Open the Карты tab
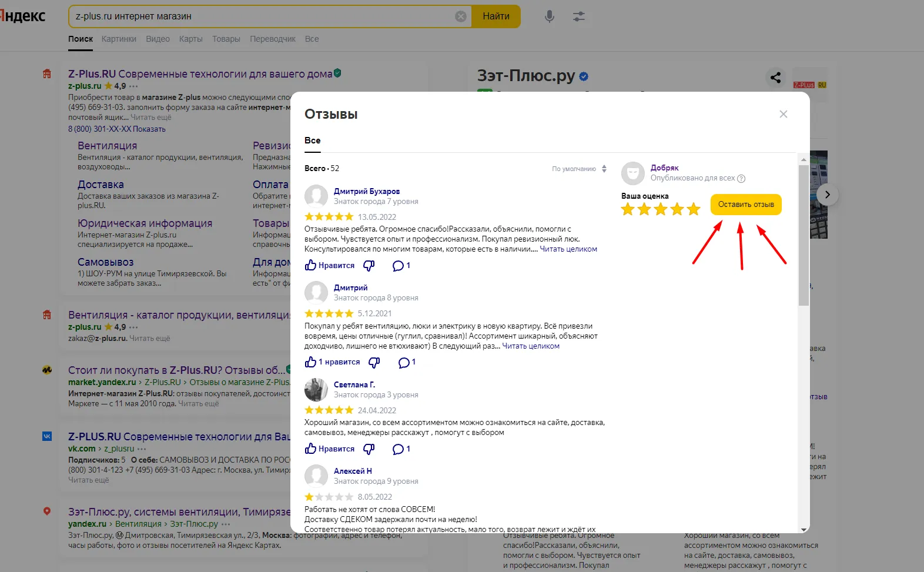The width and height of the screenshot is (924, 572). (x=190, y=39)
